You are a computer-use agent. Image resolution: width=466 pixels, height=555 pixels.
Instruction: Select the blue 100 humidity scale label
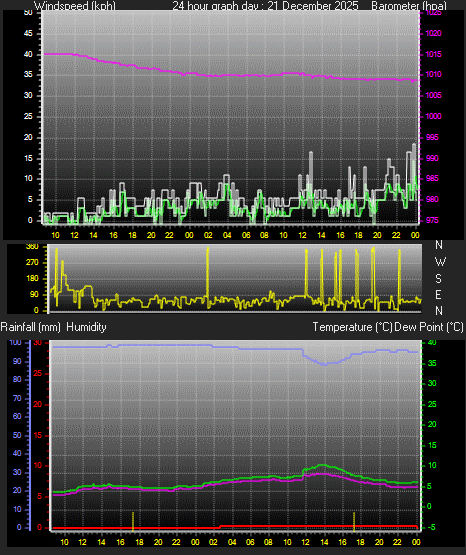pos(16,342)
